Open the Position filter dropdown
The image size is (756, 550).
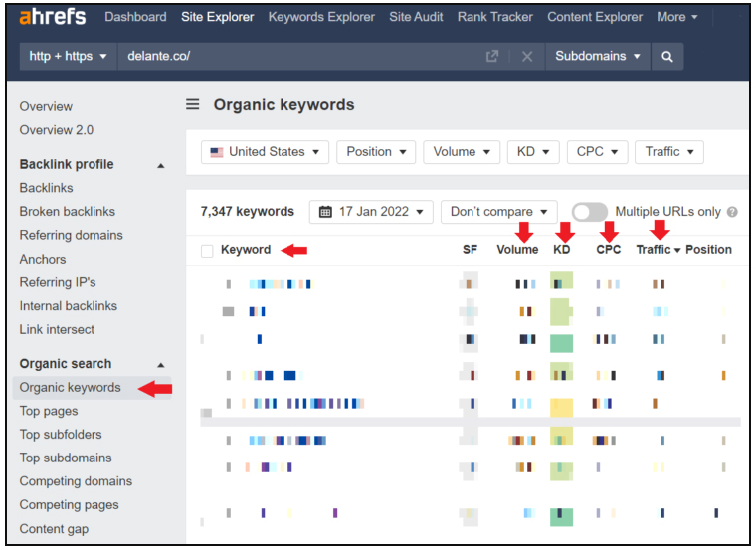pyautogui.click(x=376, y=152)
